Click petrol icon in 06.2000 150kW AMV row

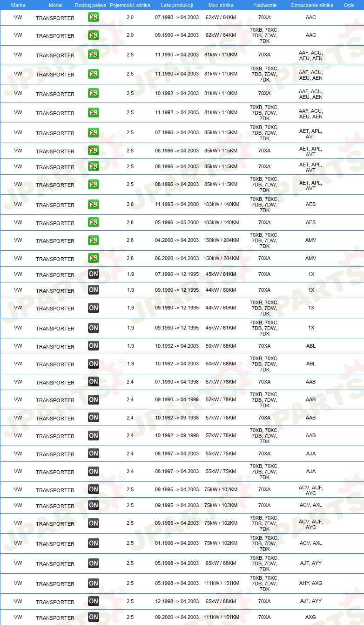pyautogui.click(x=93, y=258)
